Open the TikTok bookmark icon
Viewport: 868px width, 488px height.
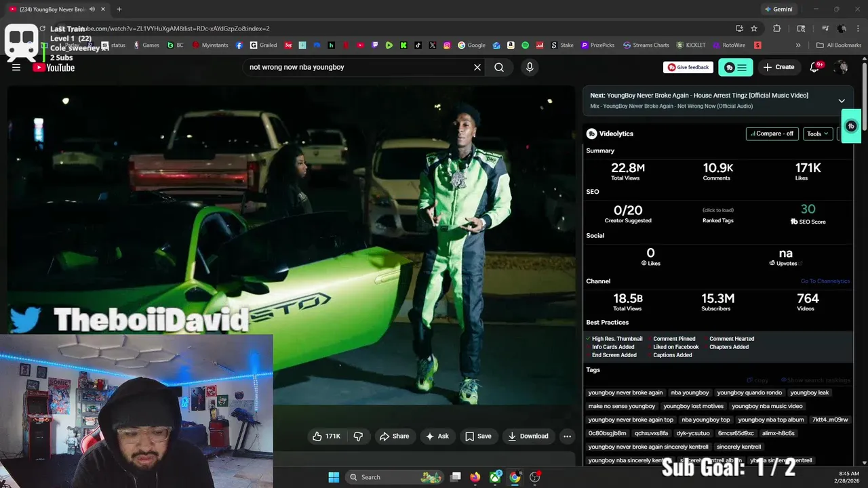(418, 45)
